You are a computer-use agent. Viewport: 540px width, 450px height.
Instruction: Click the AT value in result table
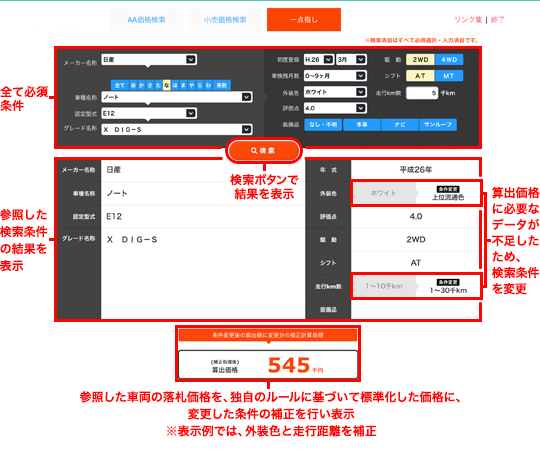point(416,263)
